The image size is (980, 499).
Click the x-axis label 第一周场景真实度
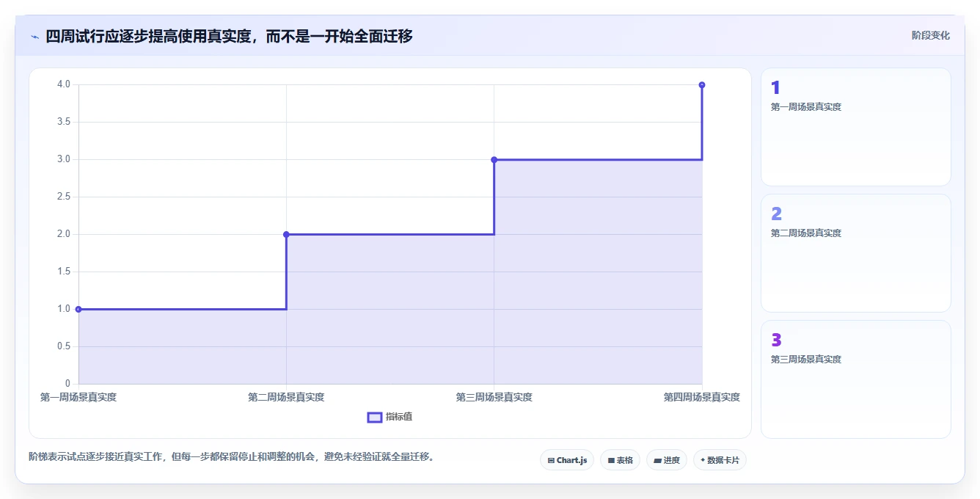pos(78,397)
